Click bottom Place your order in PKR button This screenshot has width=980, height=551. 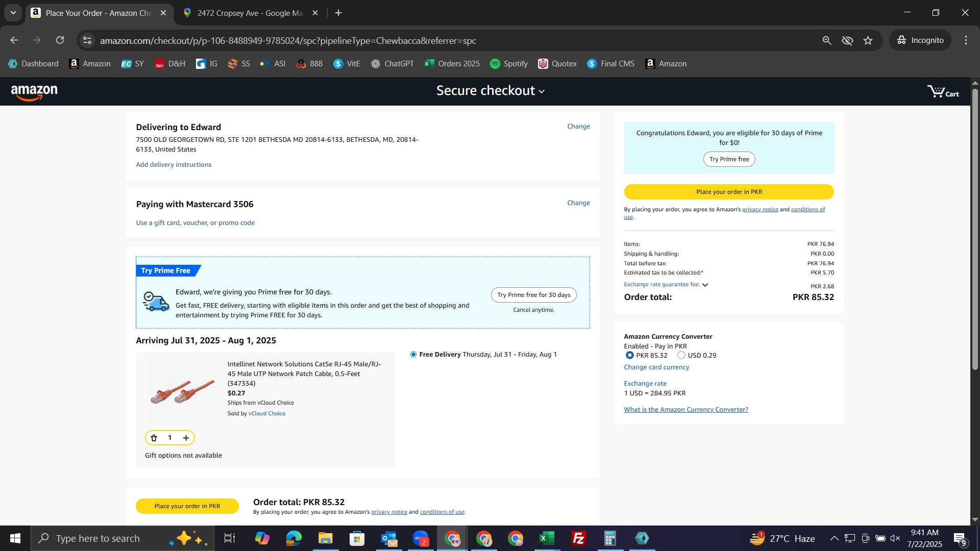click(x=187, y=506)
